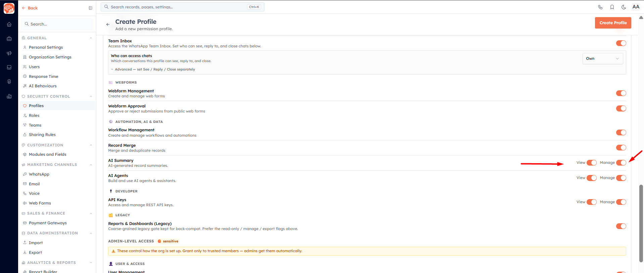This screenshot has width=644, height=273.
Task: Toggle Record Merge permission
Action: coord(621,148)
